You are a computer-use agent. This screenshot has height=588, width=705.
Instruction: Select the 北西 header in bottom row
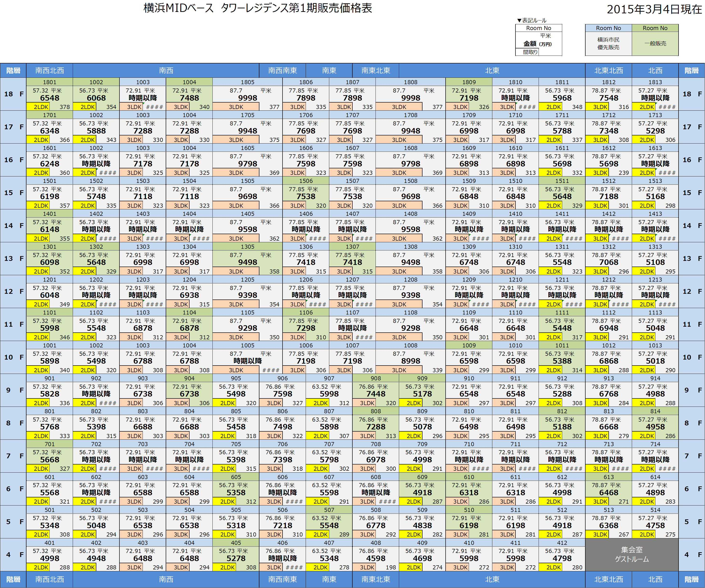point(655,579)
